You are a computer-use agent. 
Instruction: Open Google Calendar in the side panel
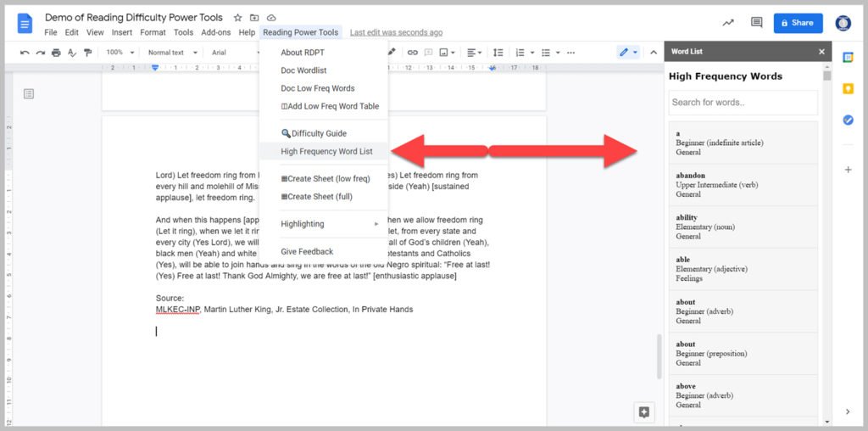coord(848,57)
